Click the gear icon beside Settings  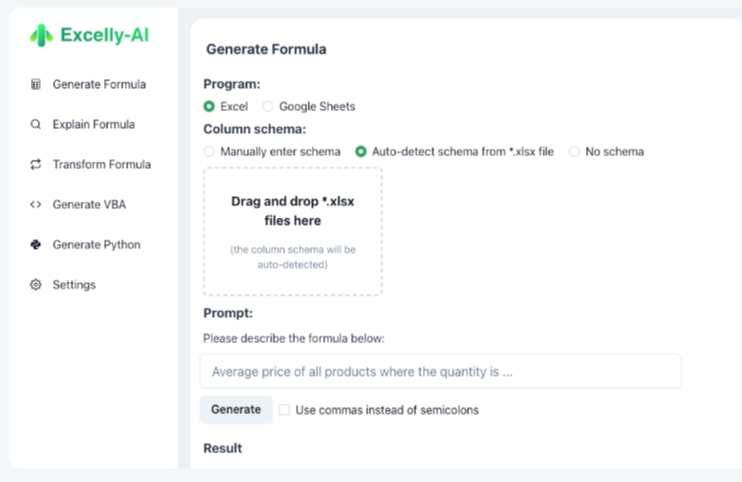[36, 285]
